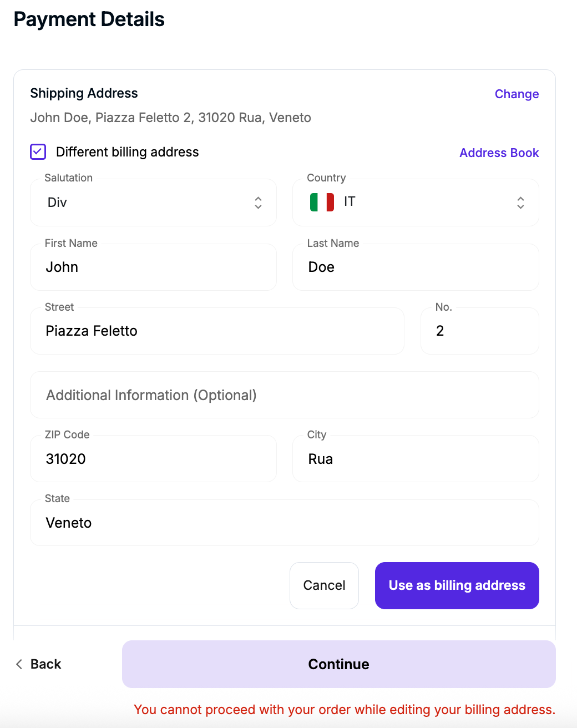
Task: Click the up-down arrows in the Salutation field
Action: tap(258, 203)
